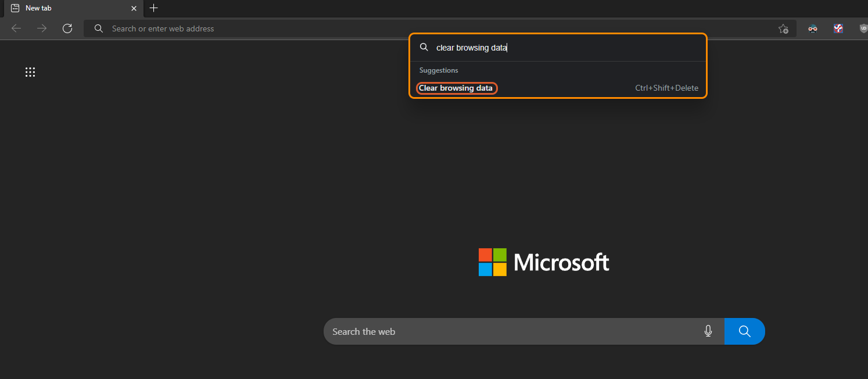This screenshot has height=379, width=868.
Task: Click the Suggestions heading text
Action: 439,70
